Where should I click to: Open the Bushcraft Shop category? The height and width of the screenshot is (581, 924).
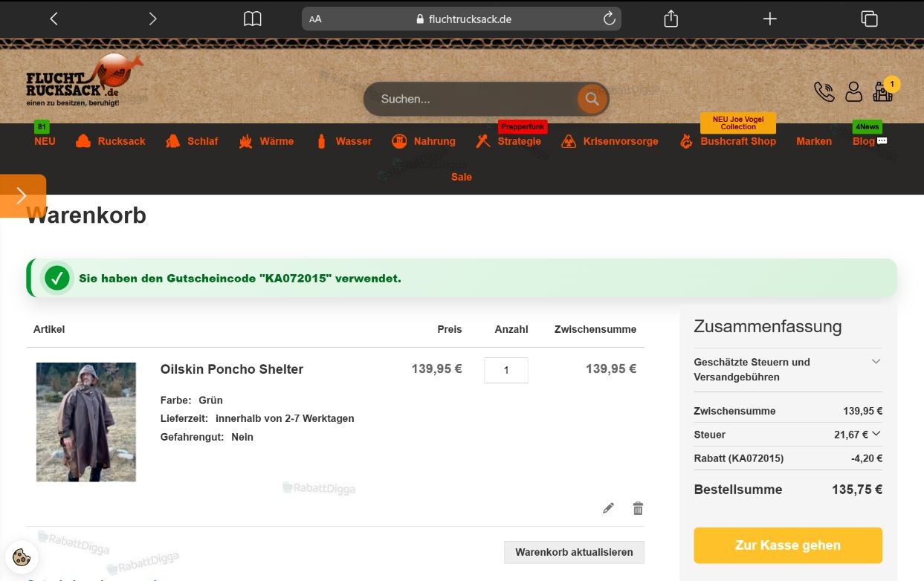coord(738,141)
